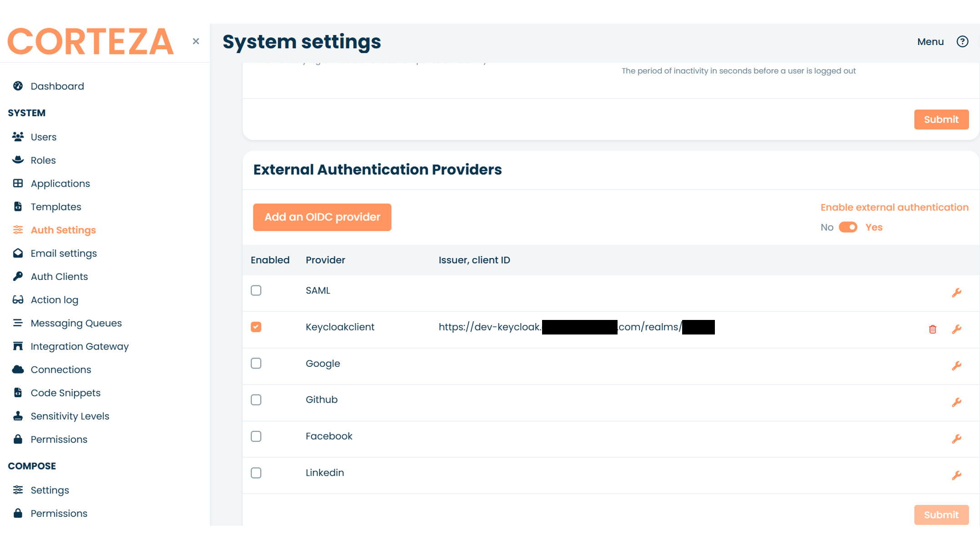
Task: Open the Dashboard gauge icon
Action: [18, 86]
